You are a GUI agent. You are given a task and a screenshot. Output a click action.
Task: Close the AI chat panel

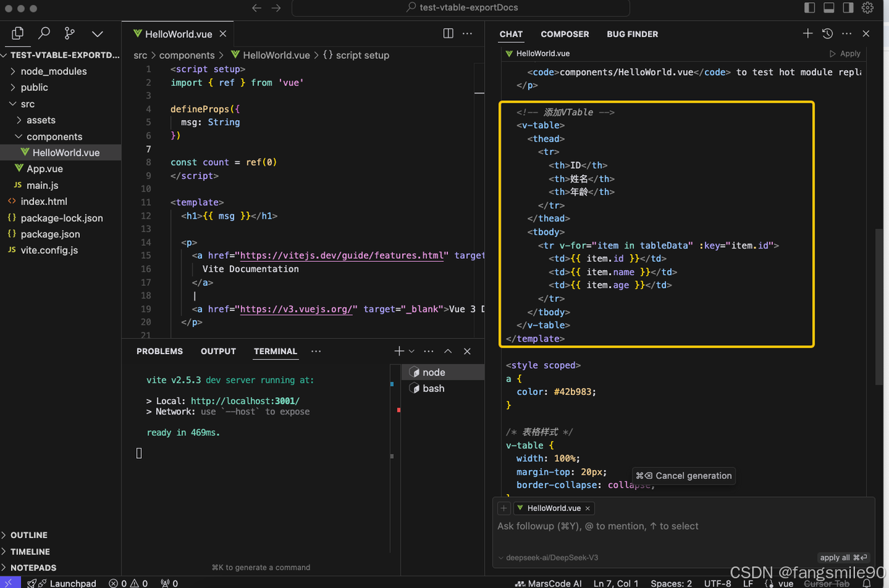click(866, 33)
